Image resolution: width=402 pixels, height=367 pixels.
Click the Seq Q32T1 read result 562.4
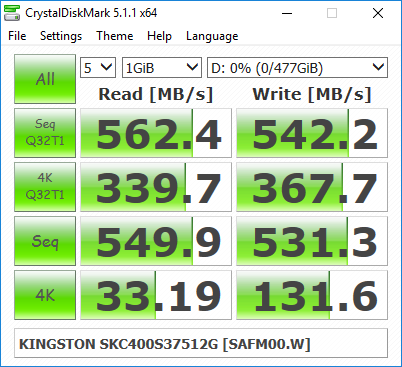coord(156,133)
